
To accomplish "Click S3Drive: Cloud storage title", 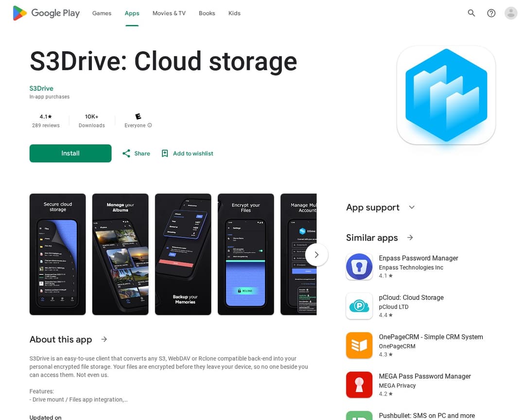I will pyautogui.click(x=163, y=61).
